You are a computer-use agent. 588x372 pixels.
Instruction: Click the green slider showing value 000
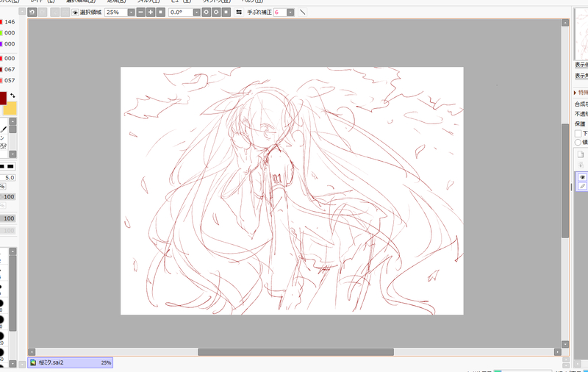(x=1, y=32)
